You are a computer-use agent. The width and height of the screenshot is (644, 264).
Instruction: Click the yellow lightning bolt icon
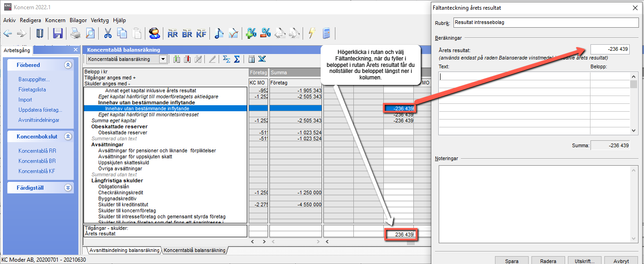[x=312, y=33]
